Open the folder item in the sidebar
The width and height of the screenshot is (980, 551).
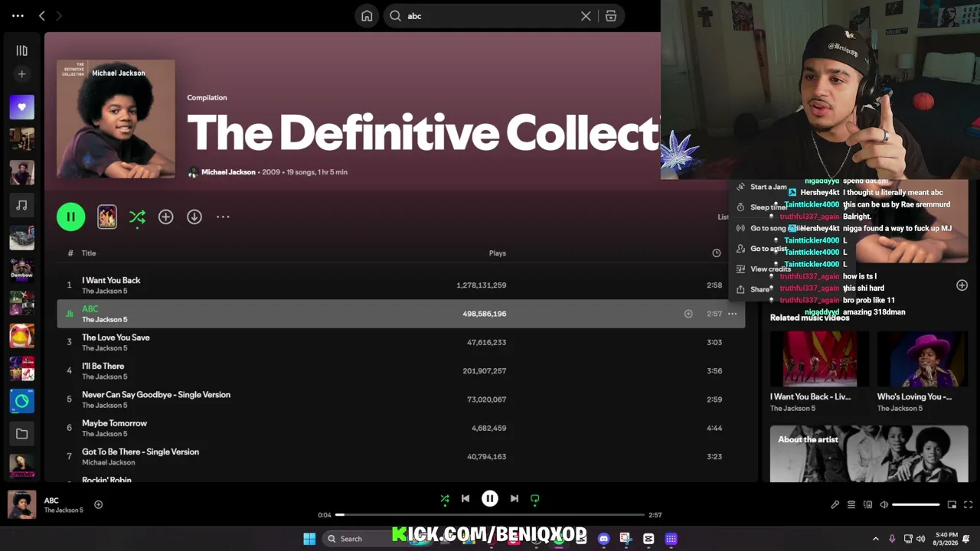tap(21, 434)
